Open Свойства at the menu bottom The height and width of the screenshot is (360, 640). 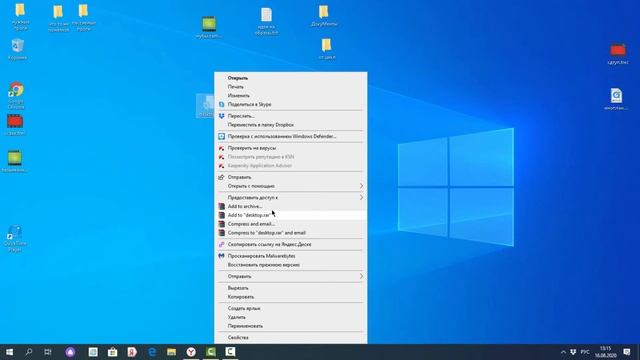[291, 338]
